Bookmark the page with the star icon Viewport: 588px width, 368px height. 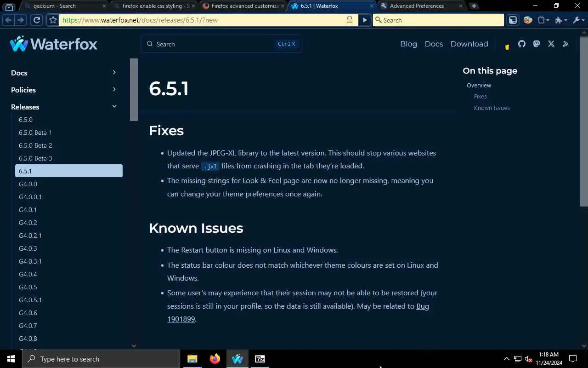[x=53, y=20]
